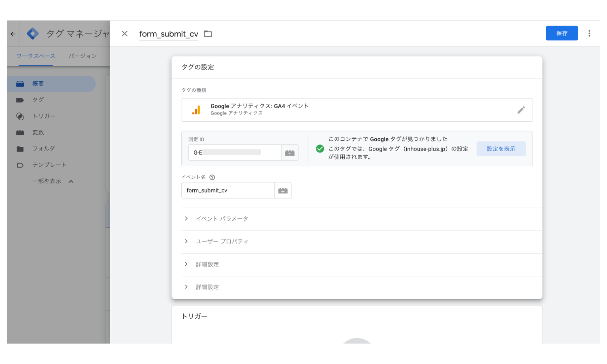Click the Google アナリティクス: GA4 イベント tag type row

click(357, 110)
